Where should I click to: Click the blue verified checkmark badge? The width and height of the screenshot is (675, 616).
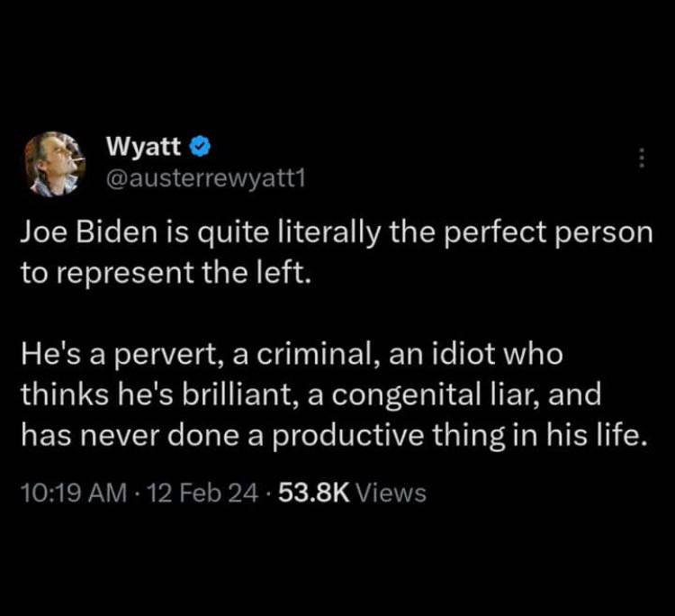[202, 145]
